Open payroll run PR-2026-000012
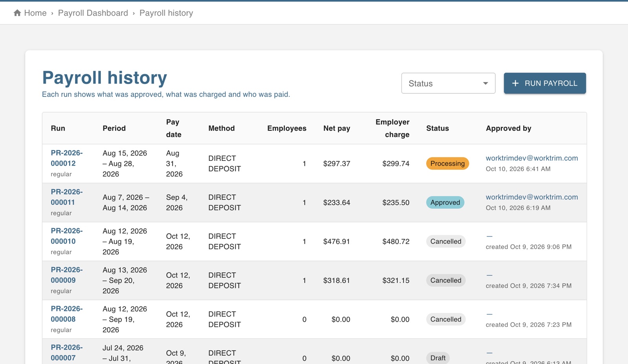The height and width of the screenshot is (364, 628). tap(67, 158)
